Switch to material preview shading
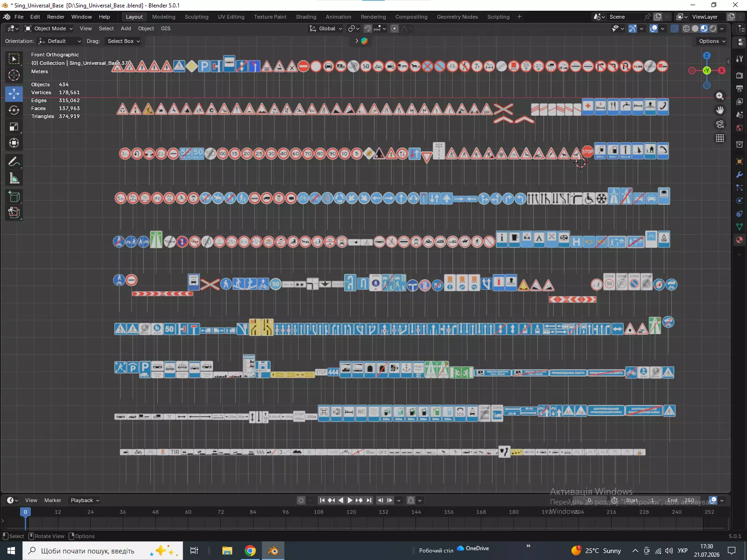The image size is (747, 560). (704, 28)
